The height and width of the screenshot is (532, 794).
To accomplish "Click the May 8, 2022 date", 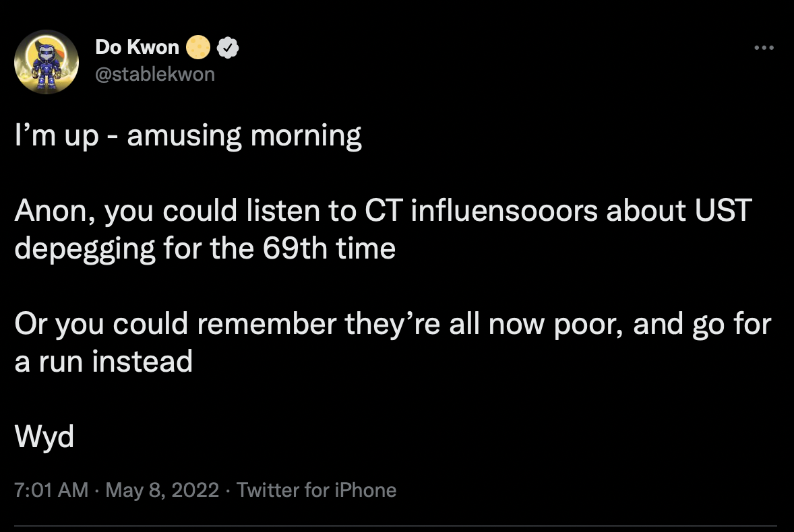I will pyautogui.click(x=162, y=490).
